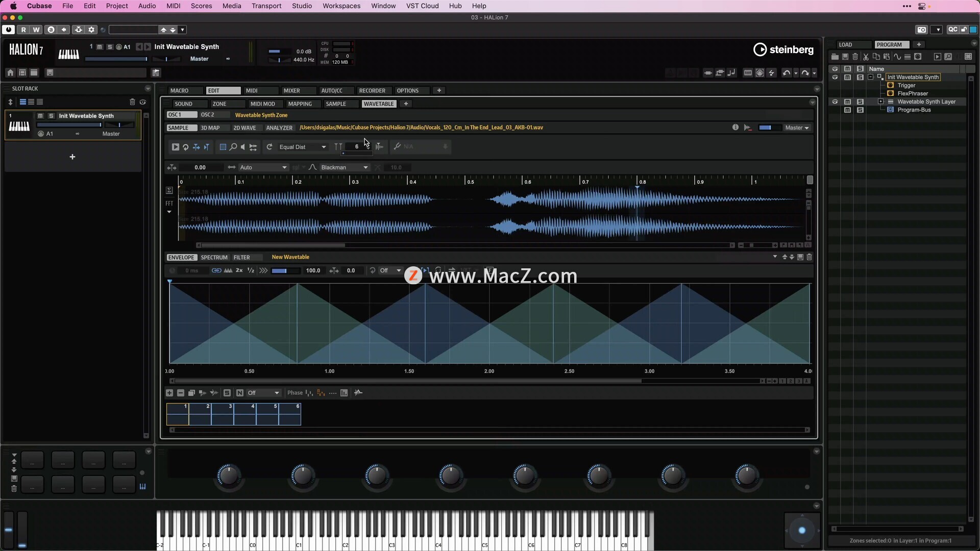Toggle visibility of Init Wavetable Synth
This screenshot has width=980, height=551.
(835, 77)
